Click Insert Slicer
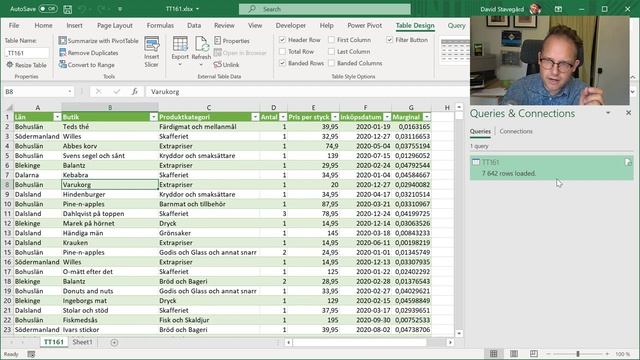Image resolution: width=640 pixels, height=360 pixels. [x=151, y=51]
